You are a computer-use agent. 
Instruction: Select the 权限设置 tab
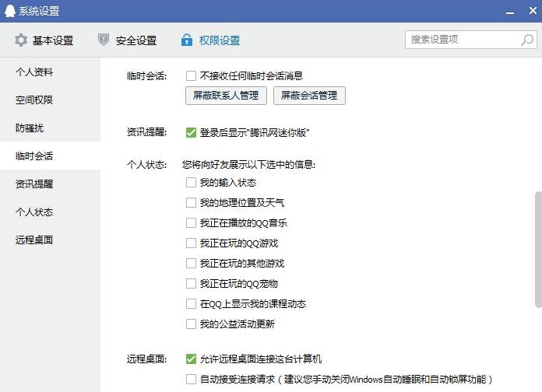click(x=210, y=40)
